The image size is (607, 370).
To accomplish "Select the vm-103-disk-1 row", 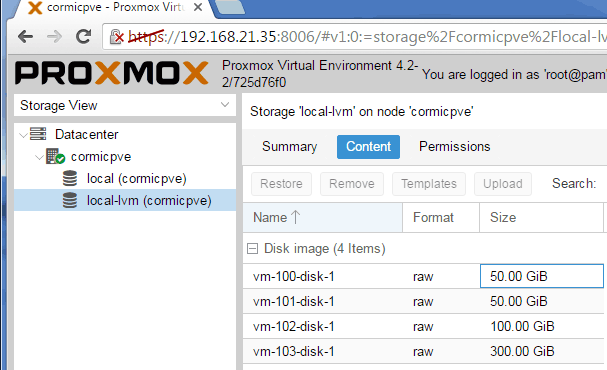I will 424,351.
